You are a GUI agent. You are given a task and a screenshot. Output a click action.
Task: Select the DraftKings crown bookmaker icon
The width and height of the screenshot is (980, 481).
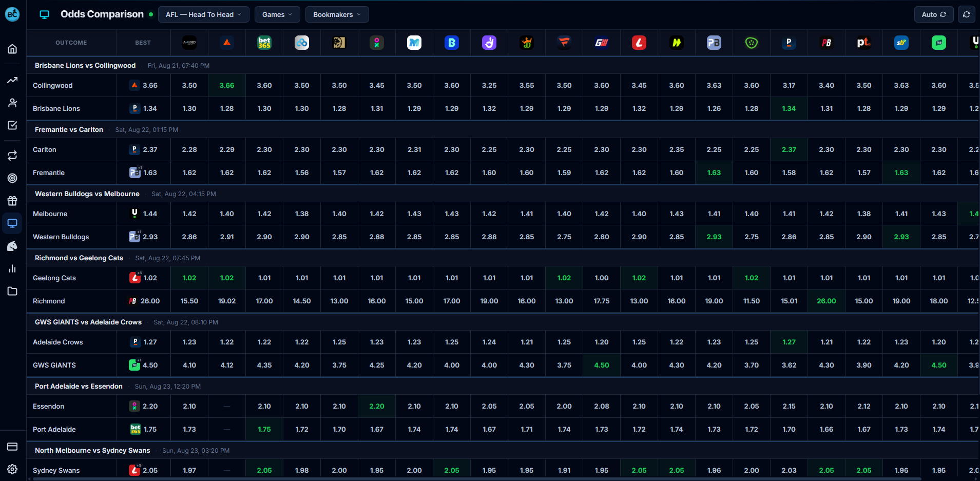coord(527,43)
